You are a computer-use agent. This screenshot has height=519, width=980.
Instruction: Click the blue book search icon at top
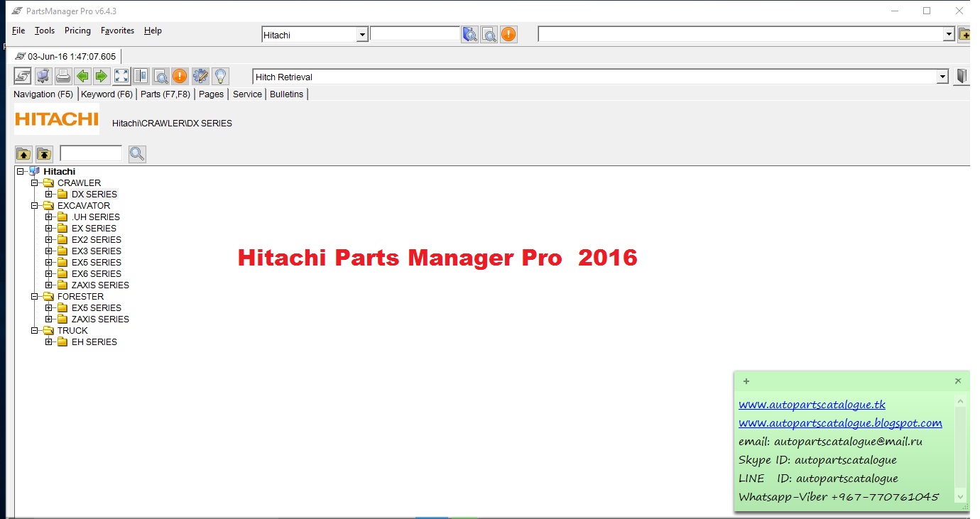point(470,34)
